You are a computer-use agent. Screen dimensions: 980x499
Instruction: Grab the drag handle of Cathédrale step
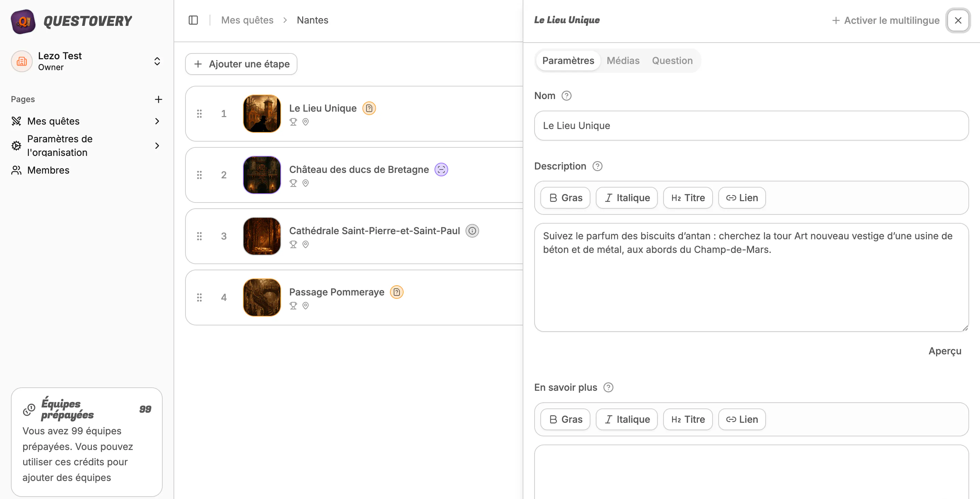pos(199,236)
